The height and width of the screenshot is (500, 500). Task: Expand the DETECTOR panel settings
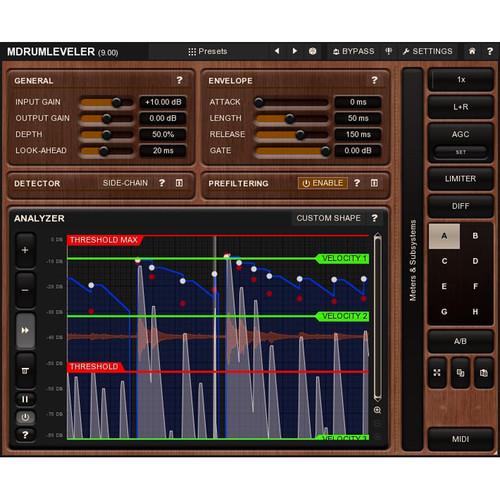[x=179, y=183]
